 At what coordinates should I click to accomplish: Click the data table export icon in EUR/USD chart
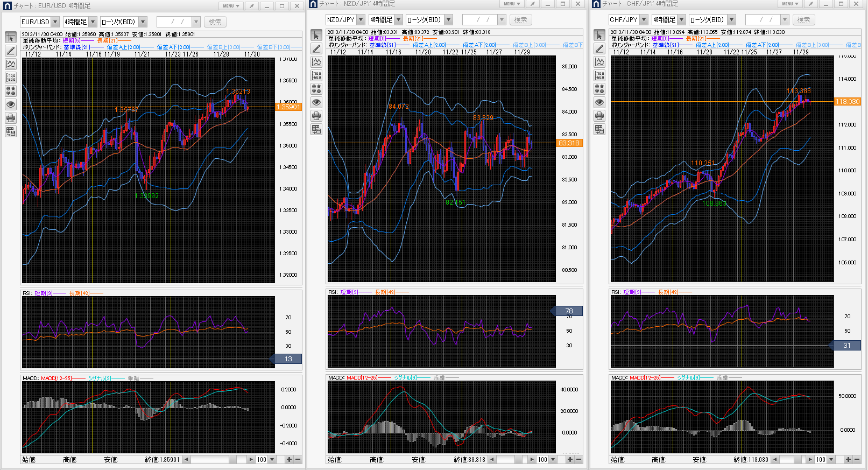tap(11, 131)
